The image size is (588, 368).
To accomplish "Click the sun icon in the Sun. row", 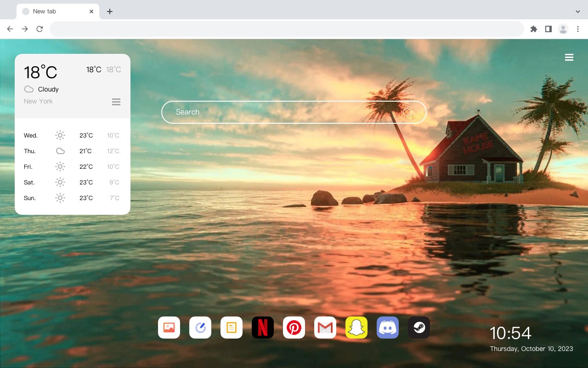I will (60, 198).
